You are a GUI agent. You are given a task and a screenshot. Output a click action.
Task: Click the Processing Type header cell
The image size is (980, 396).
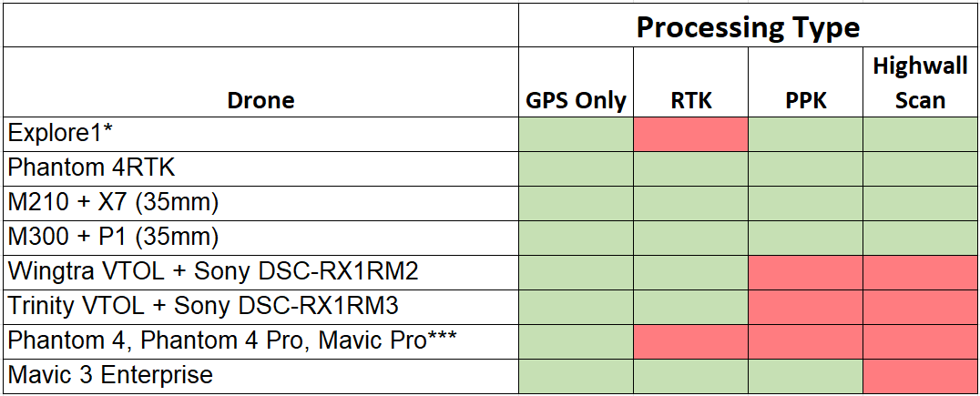(748, 25)
